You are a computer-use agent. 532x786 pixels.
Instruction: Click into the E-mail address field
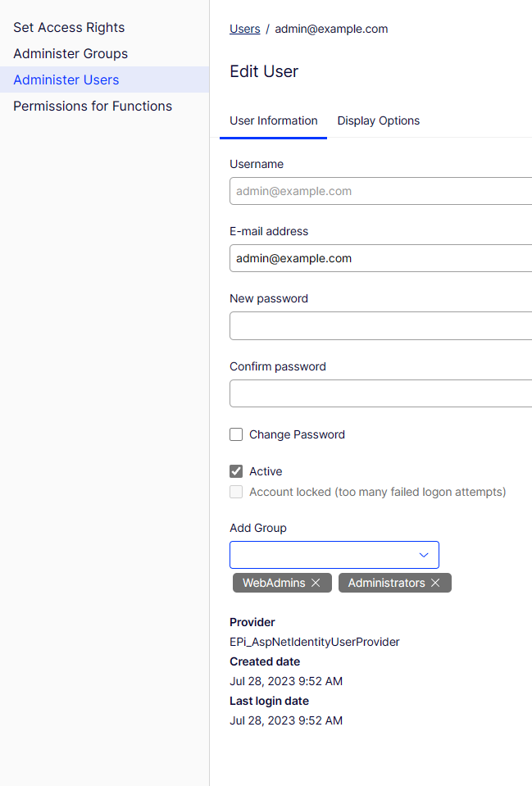(380, 258)
